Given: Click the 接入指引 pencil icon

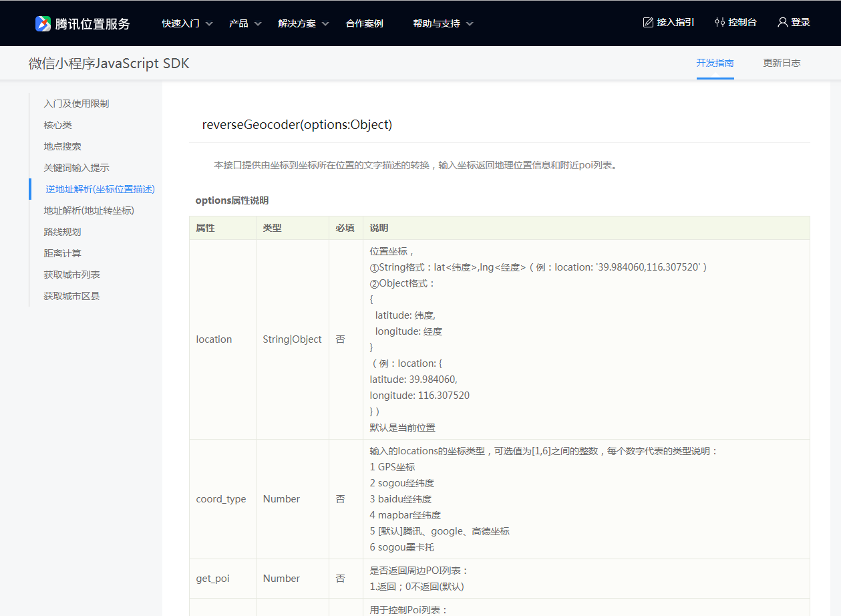Looking at the screenshot, I should (648, 23).
